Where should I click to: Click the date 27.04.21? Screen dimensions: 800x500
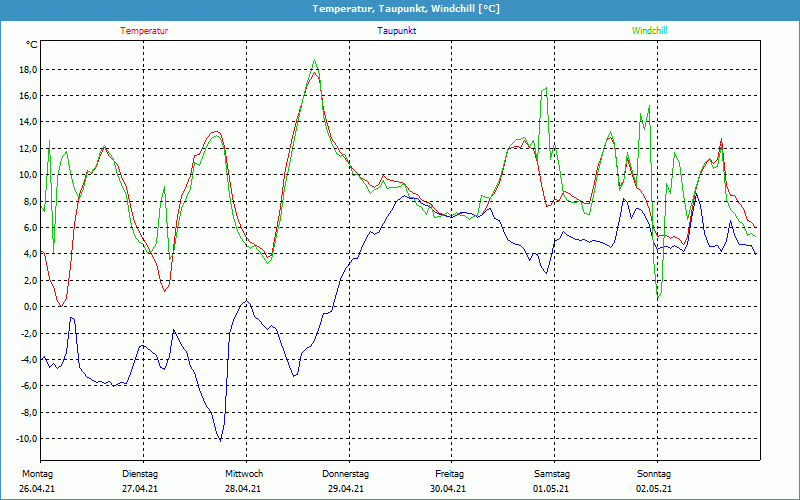coord(140,488)
